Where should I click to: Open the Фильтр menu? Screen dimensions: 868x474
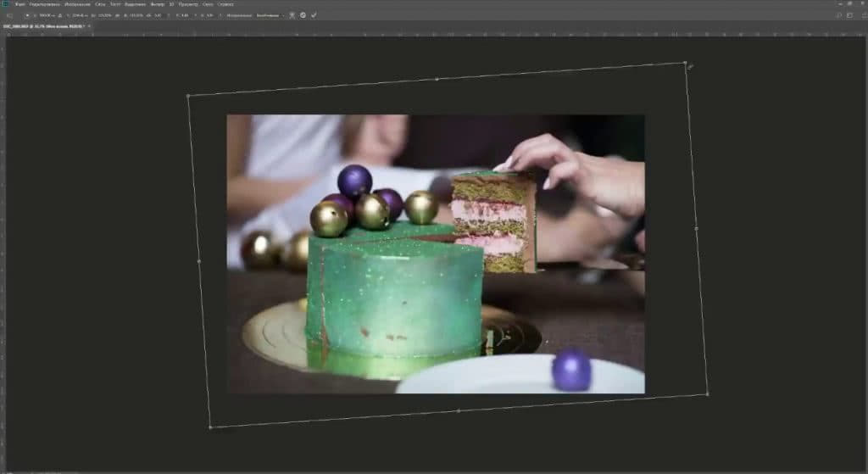point(157,4)
